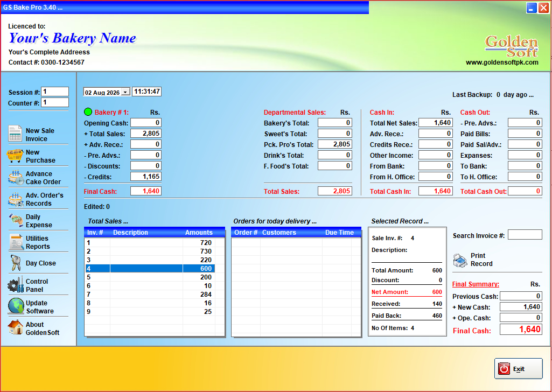The height and width of the screenshot is (392, 552).
Task: Click the Golden Soft logo
Action: click(x=511, y=46)
